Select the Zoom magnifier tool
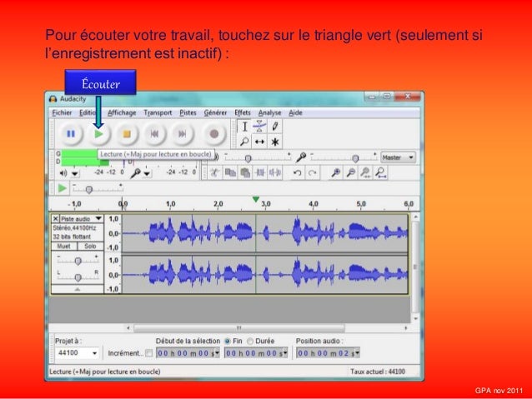 244,142
